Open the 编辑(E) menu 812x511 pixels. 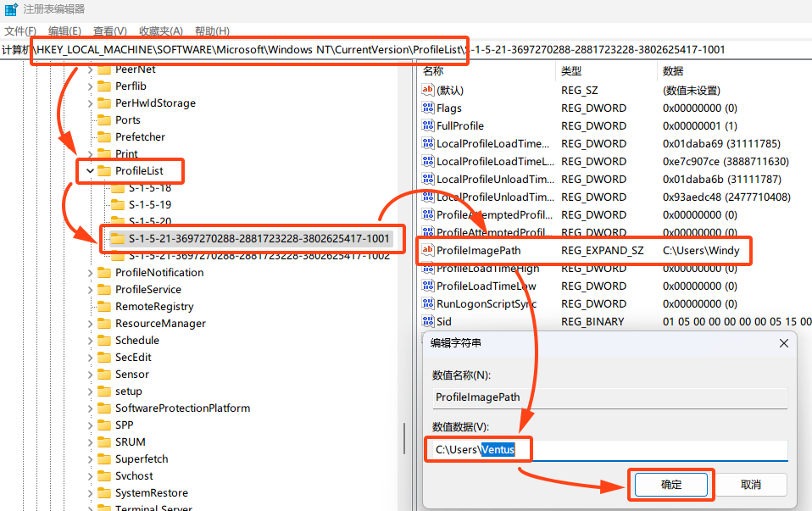click(64, 31)
